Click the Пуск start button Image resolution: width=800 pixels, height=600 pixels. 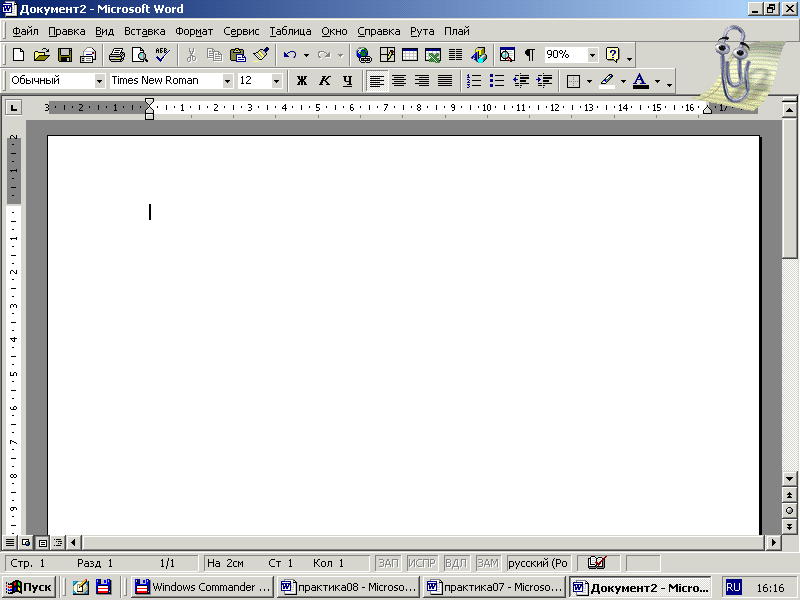(30, 587)
